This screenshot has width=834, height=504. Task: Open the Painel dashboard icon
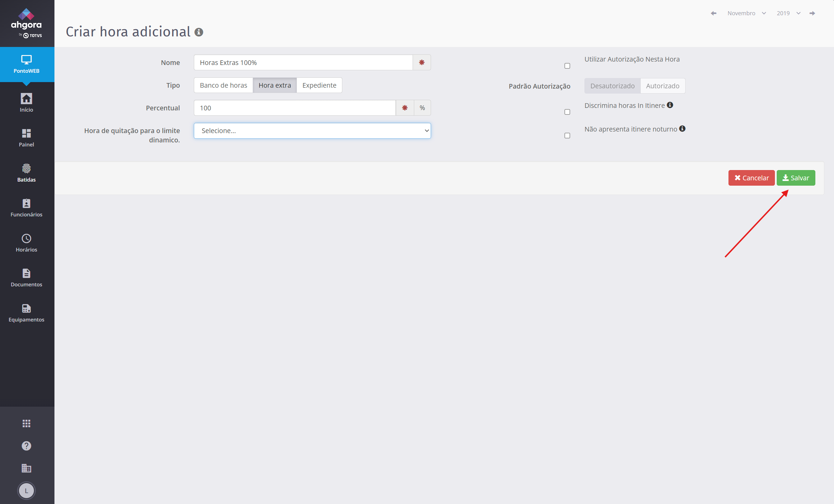point(26,137)
